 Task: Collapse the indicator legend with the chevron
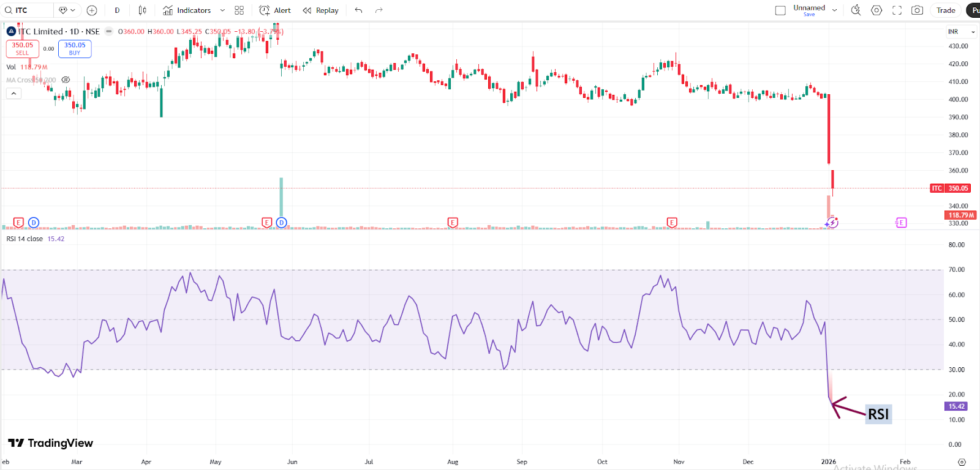pos(13,94)
